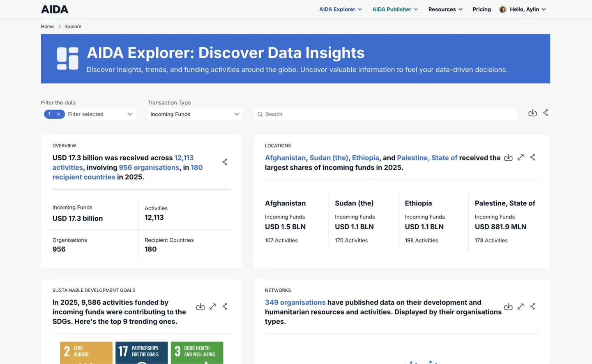The width and height of the screenshot is (592, 364).
Task: Expand the Networks card to fullscreen
Action: tap(521, 306)
